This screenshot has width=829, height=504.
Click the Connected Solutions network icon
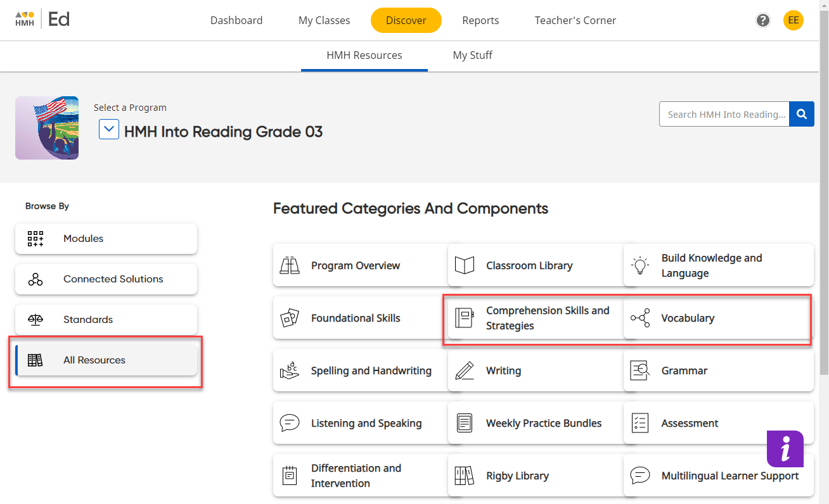pos(35,279)
